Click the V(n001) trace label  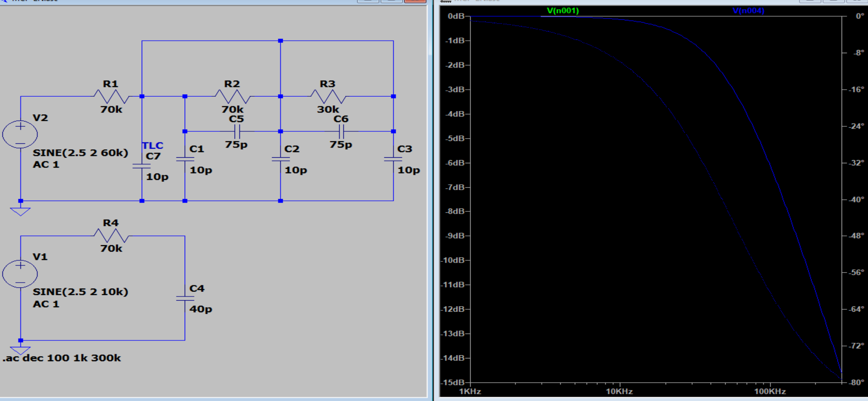[562, 11]
